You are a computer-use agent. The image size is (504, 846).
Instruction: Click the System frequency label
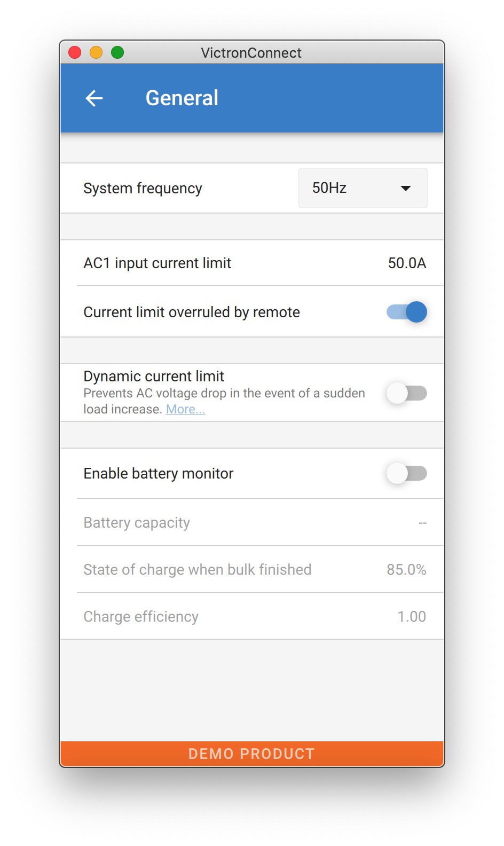[143, 189]
